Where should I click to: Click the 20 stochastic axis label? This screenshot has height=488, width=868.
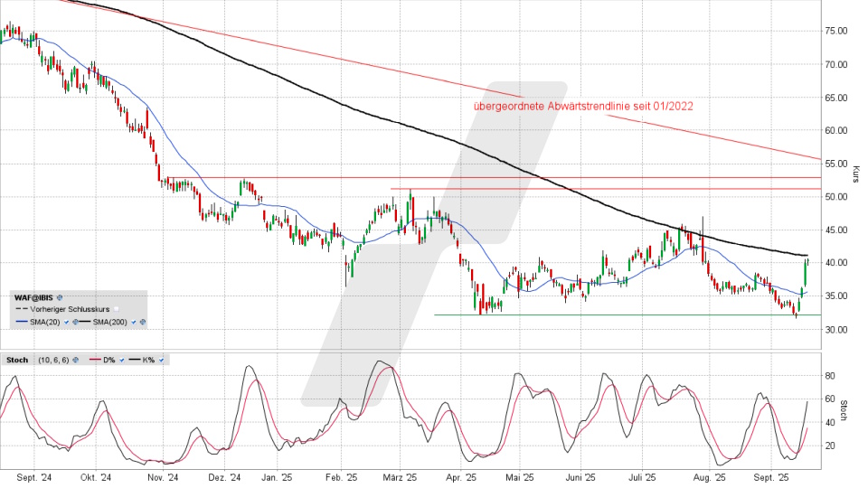point(830,446)
